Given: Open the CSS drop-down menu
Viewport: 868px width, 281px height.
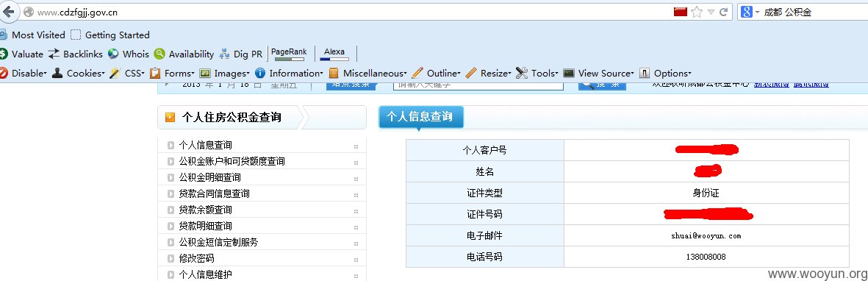Looking at the screenshot, I should pos(126,73).
